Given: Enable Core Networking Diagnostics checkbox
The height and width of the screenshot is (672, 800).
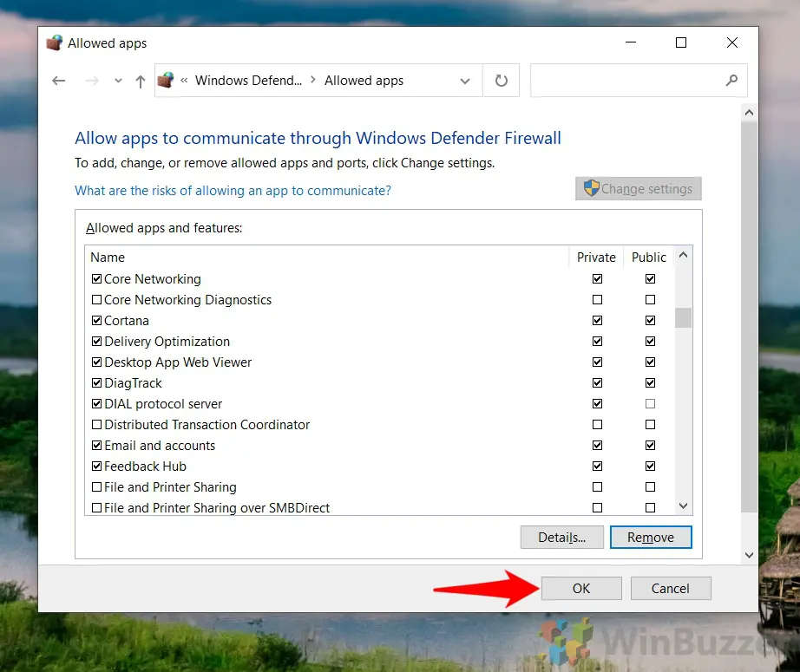Looking at the screenshot, I should pyautogui.click(x=96, y=300).
